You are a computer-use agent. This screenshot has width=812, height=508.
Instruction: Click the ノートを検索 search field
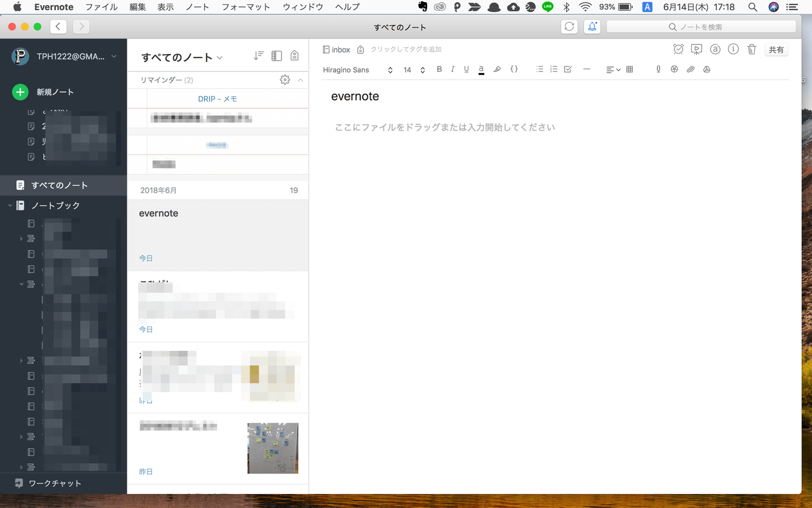701,27
